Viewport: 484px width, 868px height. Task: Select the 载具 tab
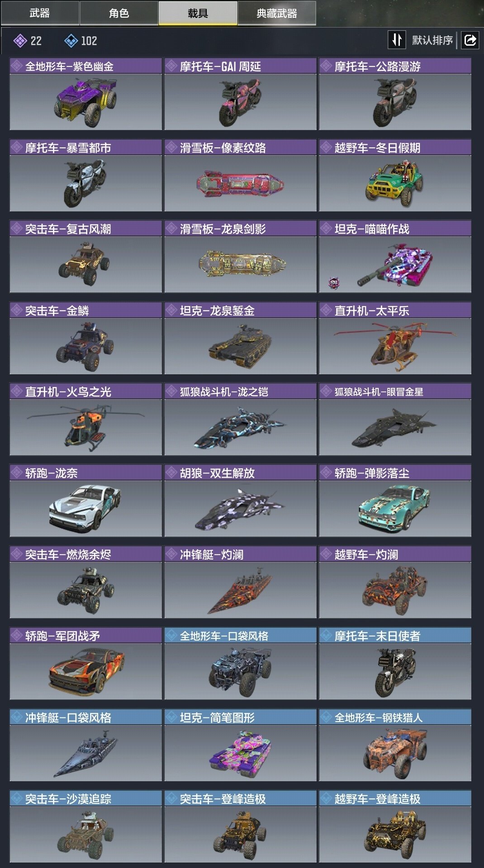point(198,13)
